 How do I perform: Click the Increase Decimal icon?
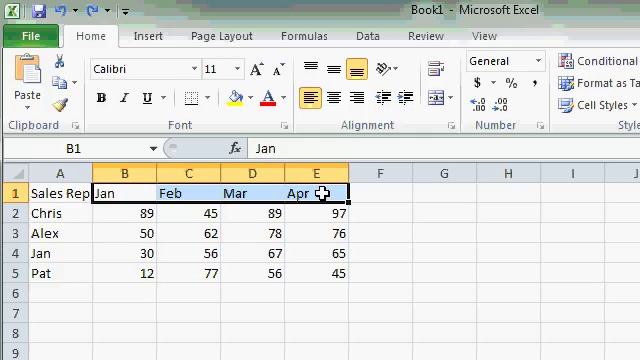point(477,105)
